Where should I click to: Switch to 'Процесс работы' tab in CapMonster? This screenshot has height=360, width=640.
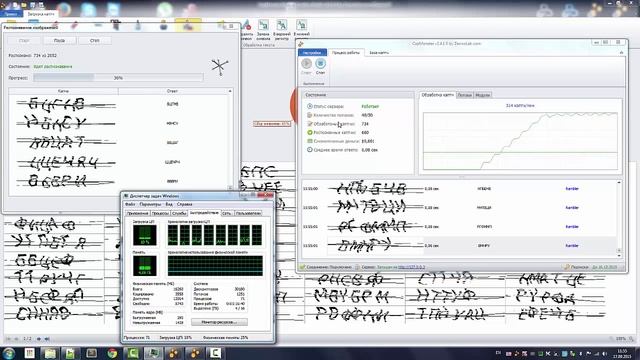[346, 53]
